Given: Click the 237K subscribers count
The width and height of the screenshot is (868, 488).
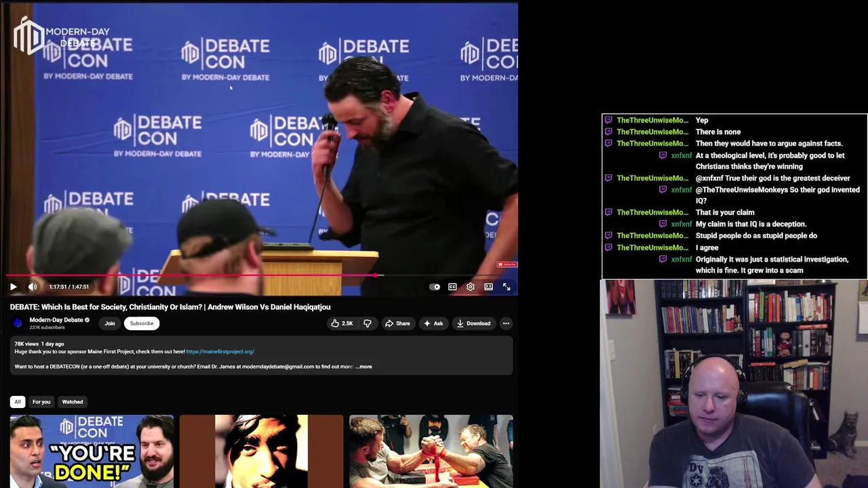Looking at the screenshot, I should click(47, 327).
